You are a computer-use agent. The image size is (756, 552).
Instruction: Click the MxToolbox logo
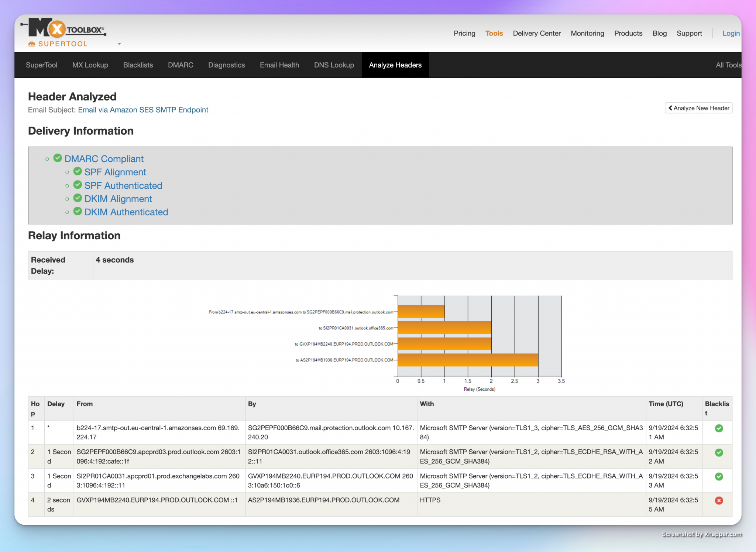[x=63, y=28]
